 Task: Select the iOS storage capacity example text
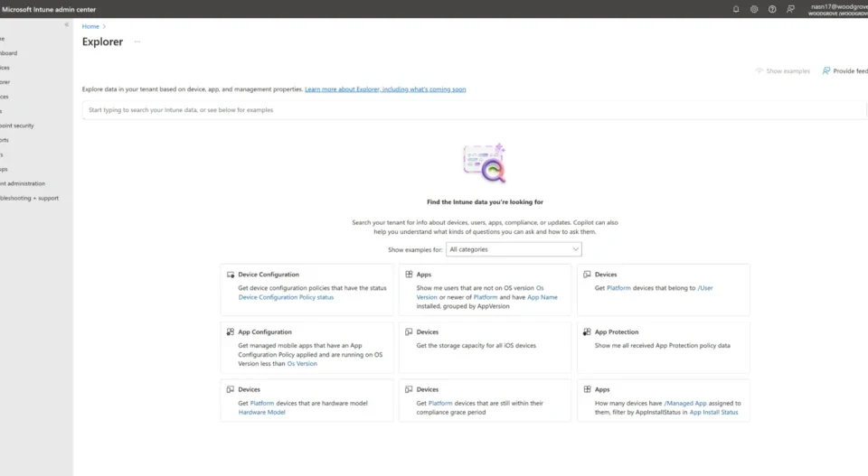tap(476, 346)
